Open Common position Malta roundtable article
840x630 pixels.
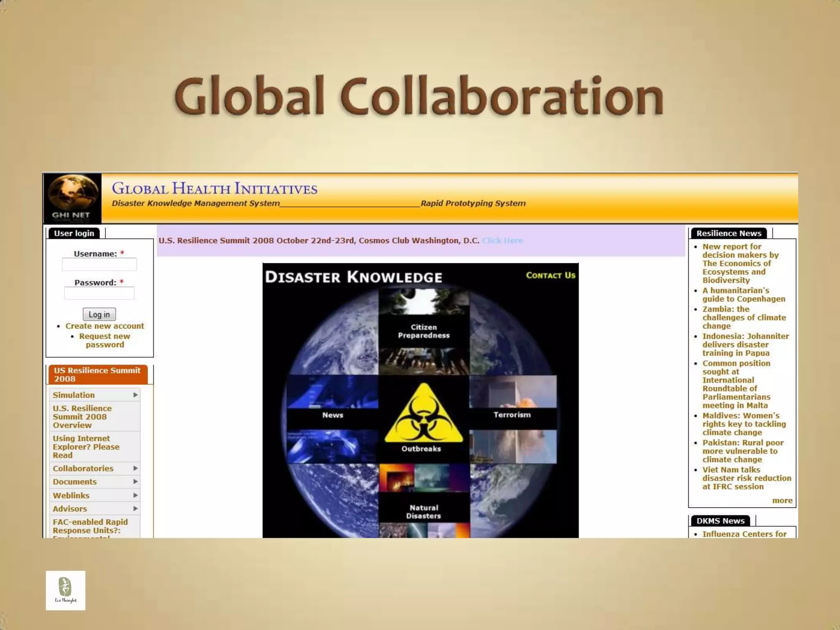[x=736, y=384]
